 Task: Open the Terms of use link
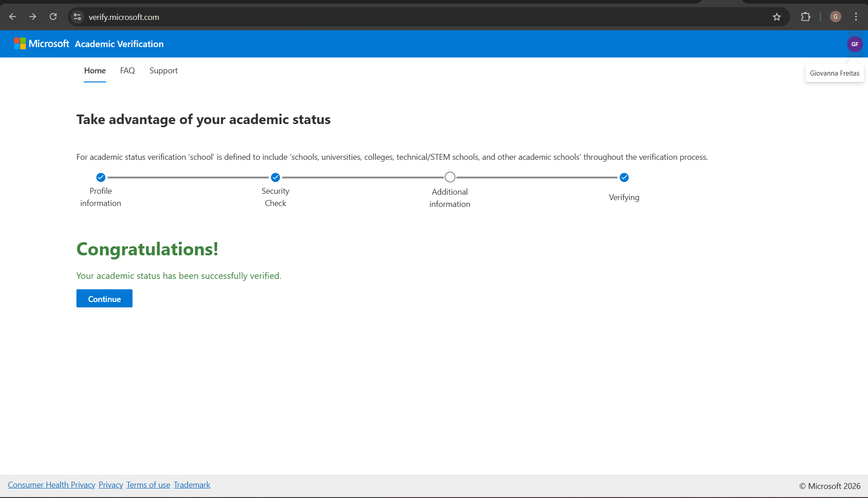pos(148,485)
